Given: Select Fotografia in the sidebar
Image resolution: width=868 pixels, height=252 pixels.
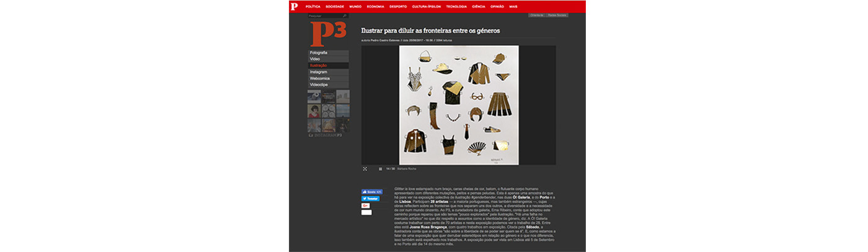Looking at the screenshot, I should tap(329, 53).
